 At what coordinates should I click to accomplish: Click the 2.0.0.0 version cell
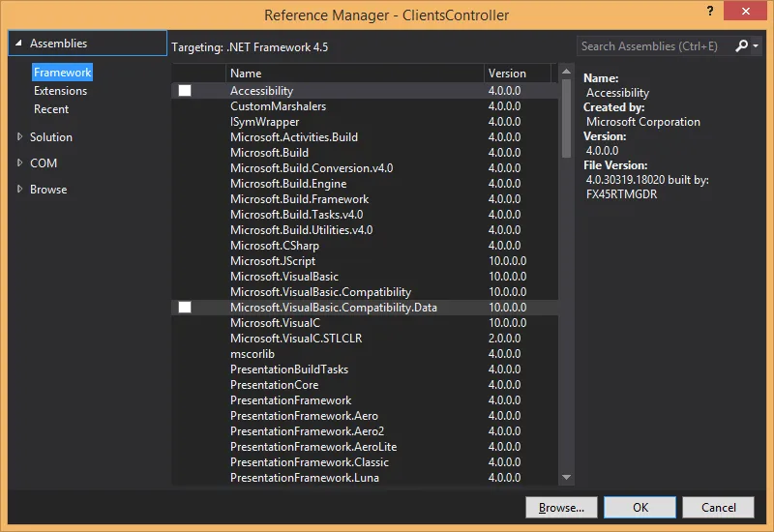tap(504, 338)
